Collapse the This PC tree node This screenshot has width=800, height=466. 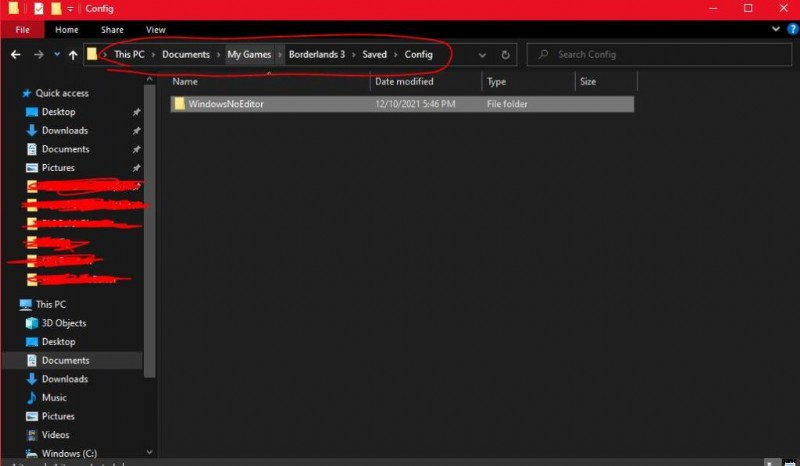pyautogui.click(x=10, y=304)
